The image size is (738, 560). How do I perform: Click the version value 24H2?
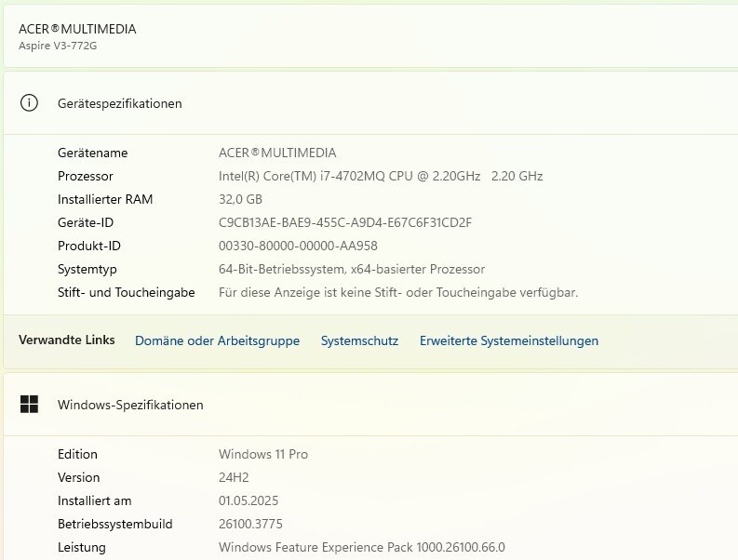[x=234, y=477]
